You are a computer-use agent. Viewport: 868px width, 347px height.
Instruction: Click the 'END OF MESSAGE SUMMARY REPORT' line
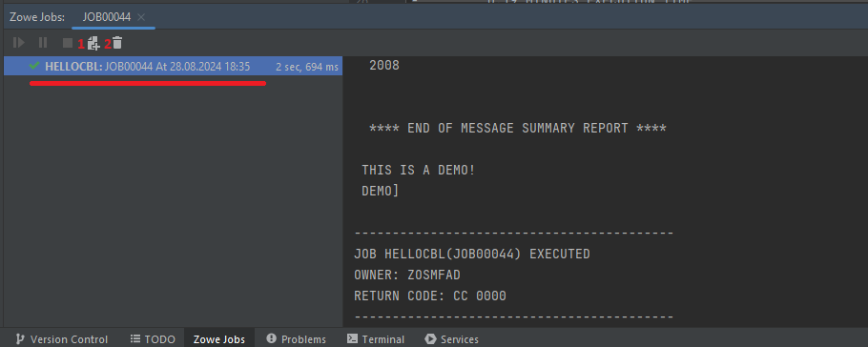coord(518,129)
